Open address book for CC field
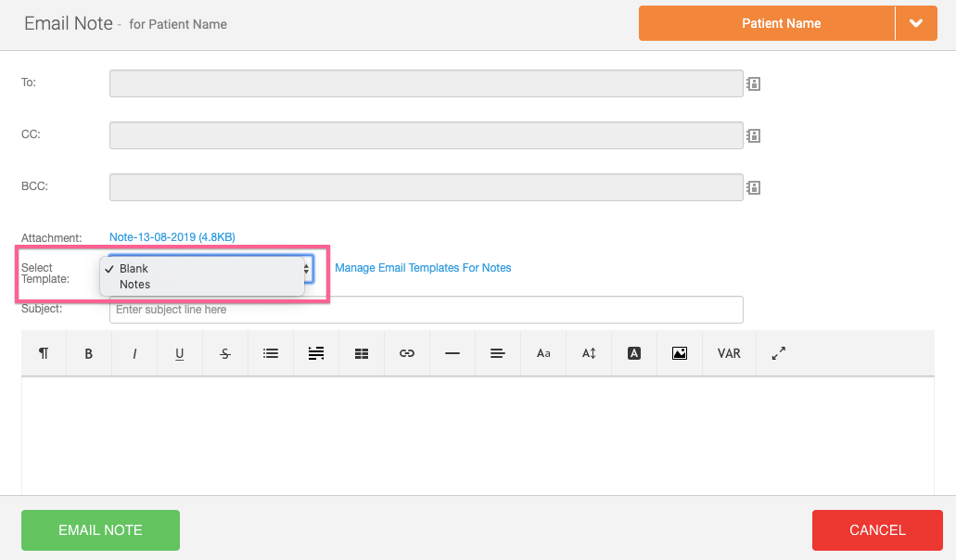Viewport: 956px width, 560px height. coord(754,136)
